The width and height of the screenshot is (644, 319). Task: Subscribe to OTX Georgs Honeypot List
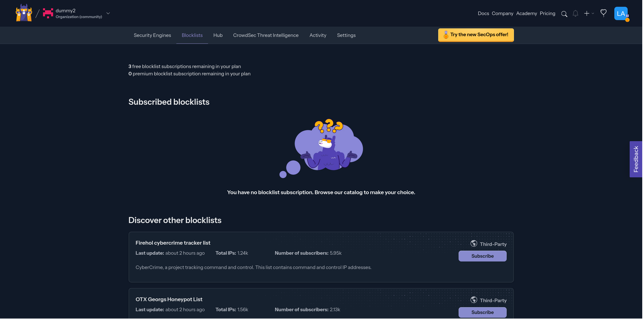coord(482,312)
